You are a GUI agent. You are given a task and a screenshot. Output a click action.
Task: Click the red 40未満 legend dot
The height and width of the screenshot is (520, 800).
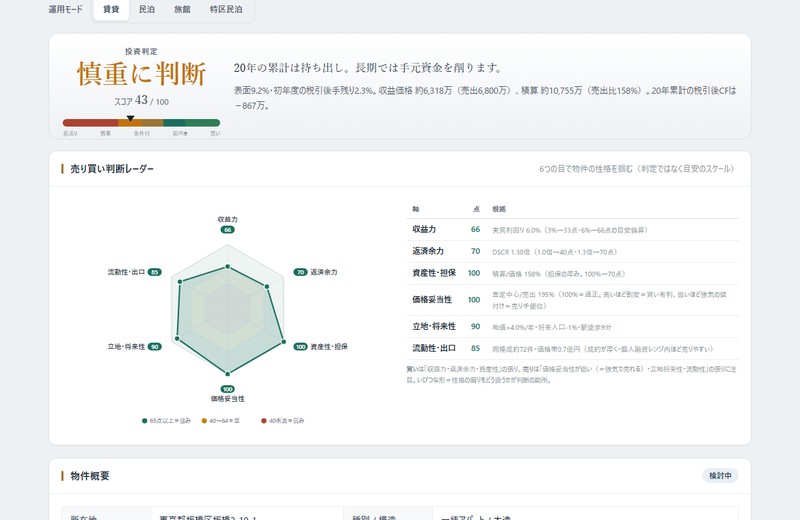tap(264, 421)
